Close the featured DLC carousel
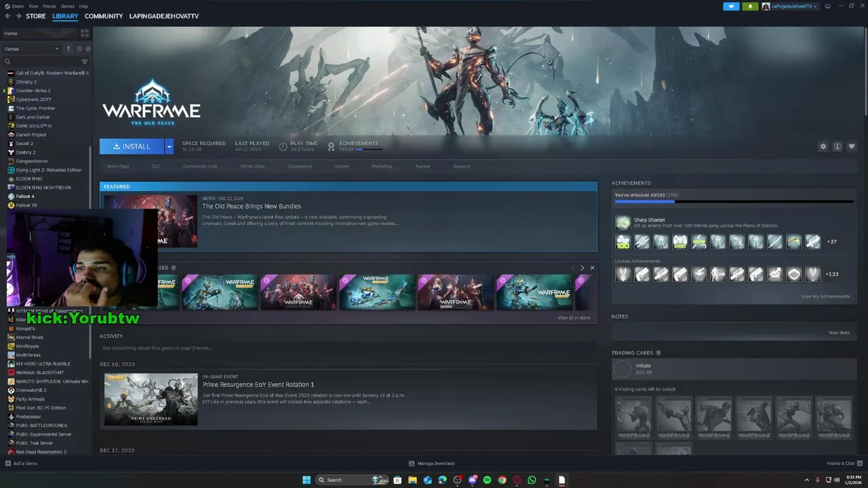 (x=592, y=268)
